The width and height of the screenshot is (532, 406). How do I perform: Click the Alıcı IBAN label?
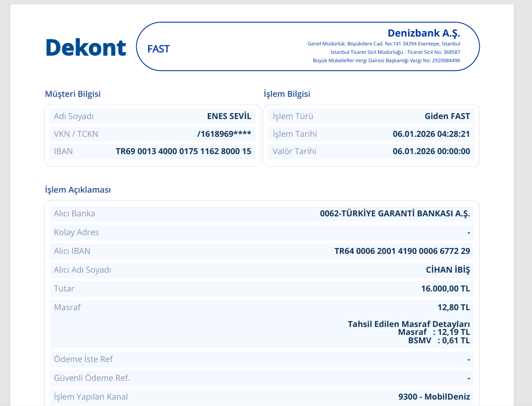(72, 251)
